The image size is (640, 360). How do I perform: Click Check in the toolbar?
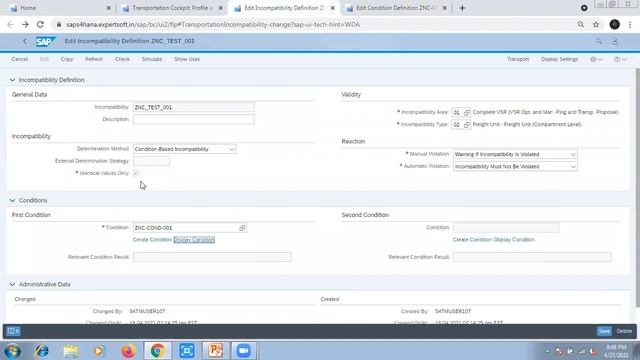[122, 59]
